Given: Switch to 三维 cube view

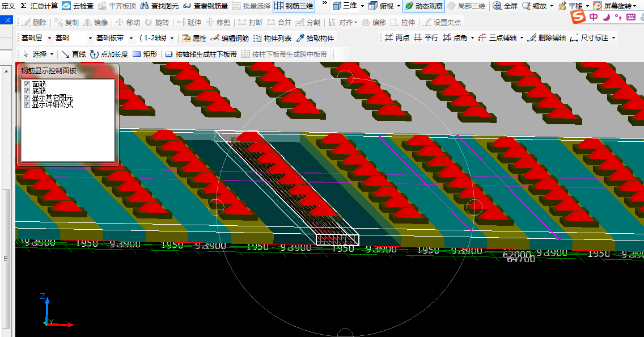Looking at the screenshot, I should click(337, 6).
